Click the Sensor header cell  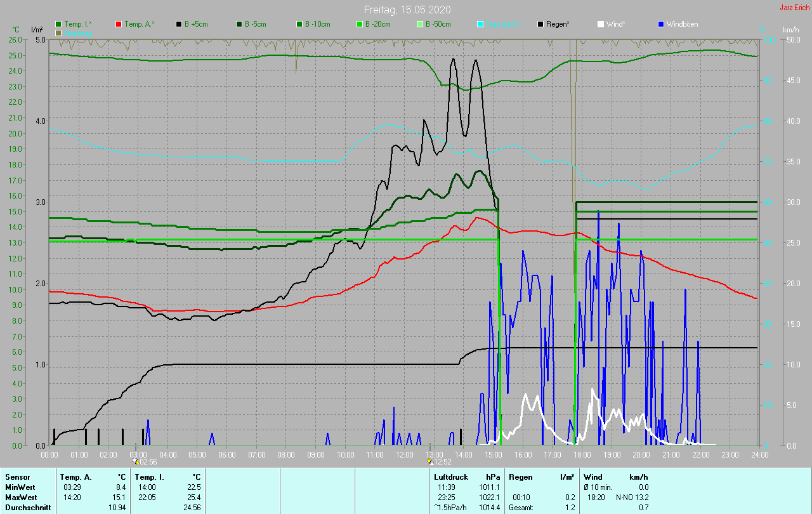18,477
